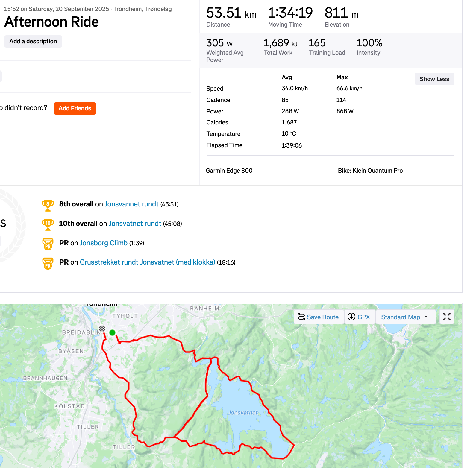Open the Jonsvatnet rundt segment link
Viewport: 476px width, 468px height.
click(x=135, y=224)
